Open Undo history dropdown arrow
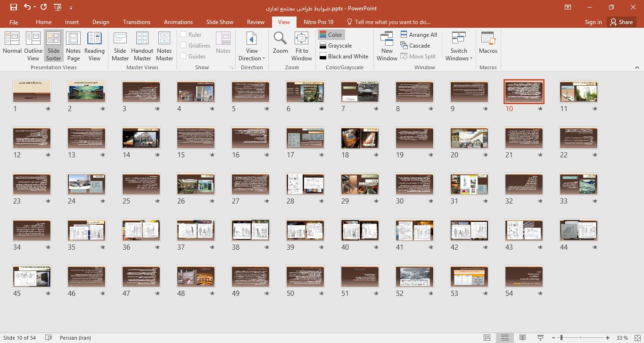The width and height of the screenshot is (644, 343). point(35,8)
